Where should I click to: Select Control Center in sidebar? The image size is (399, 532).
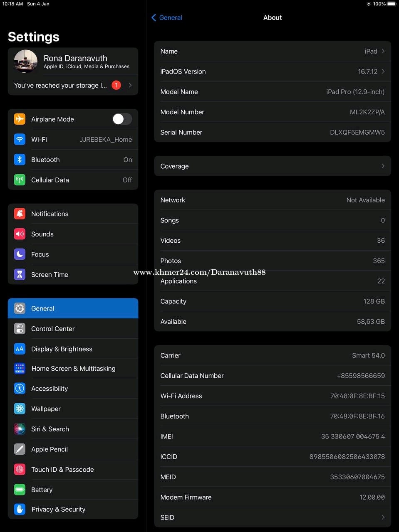pyautogui.click(x=53, y=329)
